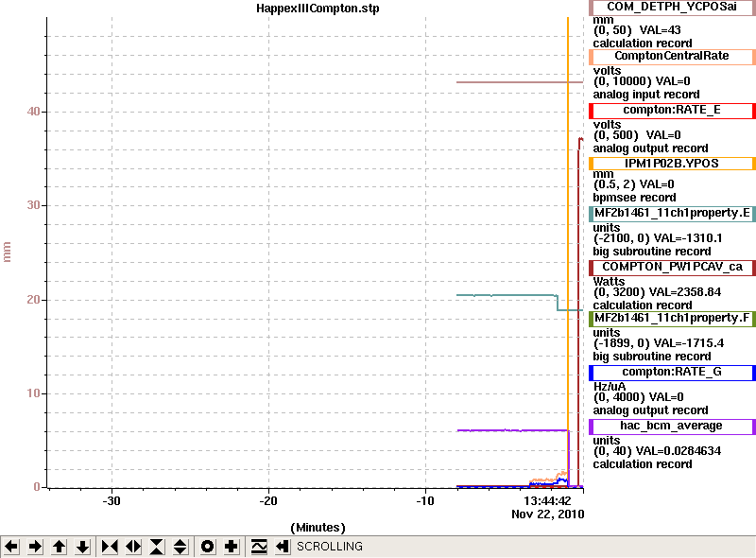Screen dimensions: 756x558
Task: Shift the plot up with the up arrow button
Action: tap(60, 547)
